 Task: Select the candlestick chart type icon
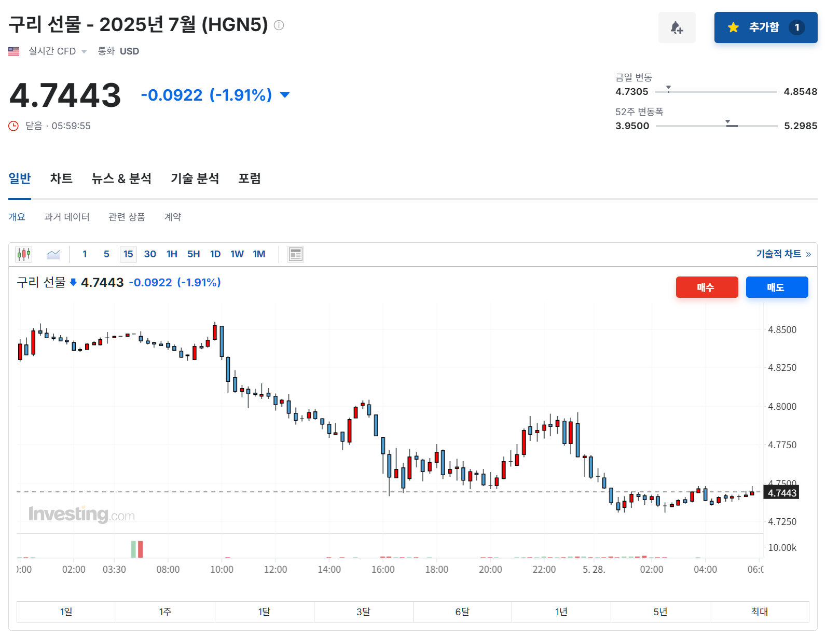coord(24,254)
